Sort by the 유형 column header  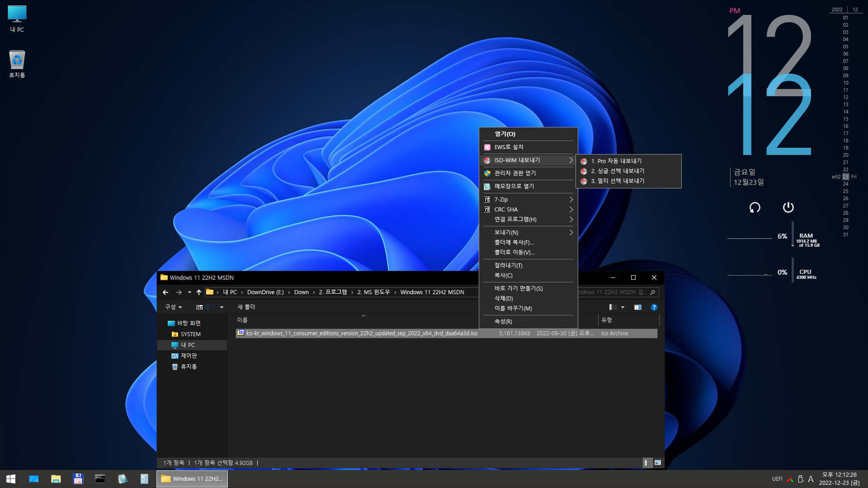coord(607,320)
